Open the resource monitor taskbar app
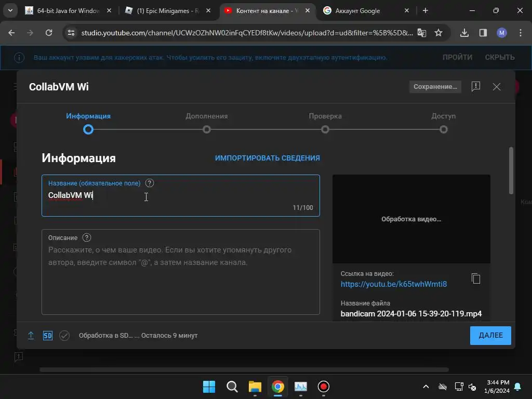The image size is (532, 399). pos(301,387)
